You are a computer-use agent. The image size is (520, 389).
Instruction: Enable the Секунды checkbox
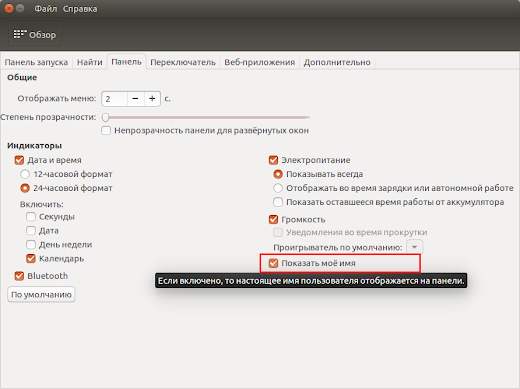31,217
